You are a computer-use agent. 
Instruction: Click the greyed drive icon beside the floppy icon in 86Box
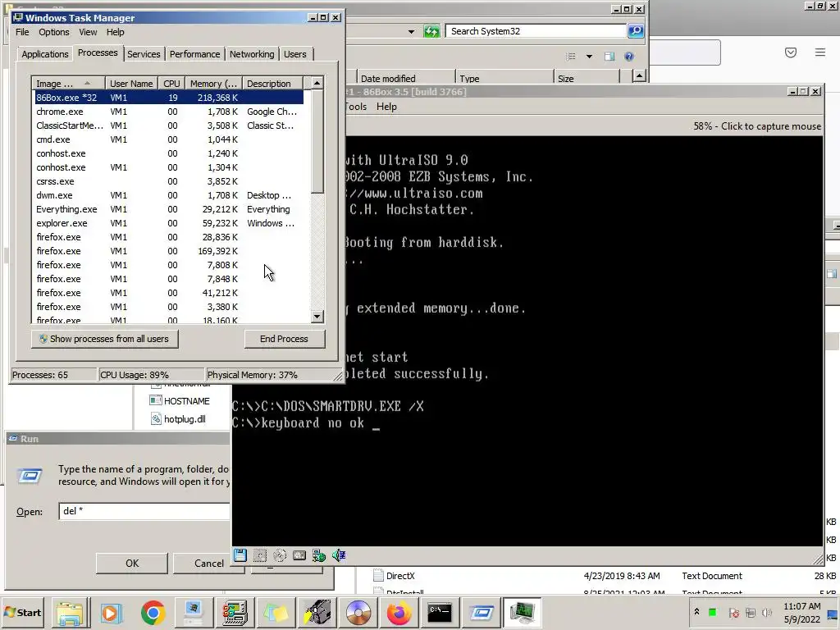[260, 555]
